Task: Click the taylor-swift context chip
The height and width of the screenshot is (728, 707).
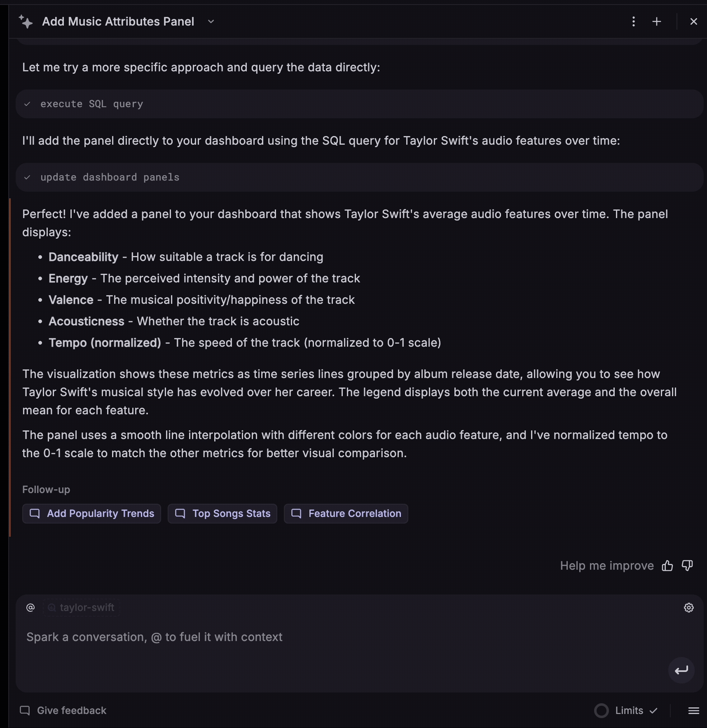Action: click(x=82, y=608)
